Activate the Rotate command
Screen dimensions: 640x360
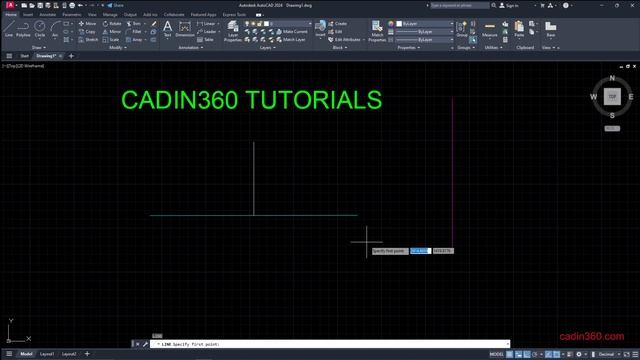pos(112,24)
